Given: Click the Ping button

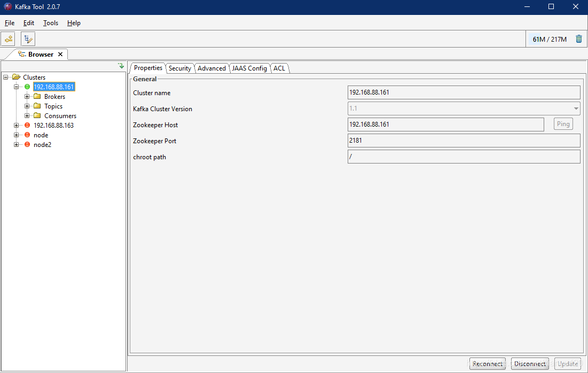Looking at the screenshot, I should coord(563,124).
